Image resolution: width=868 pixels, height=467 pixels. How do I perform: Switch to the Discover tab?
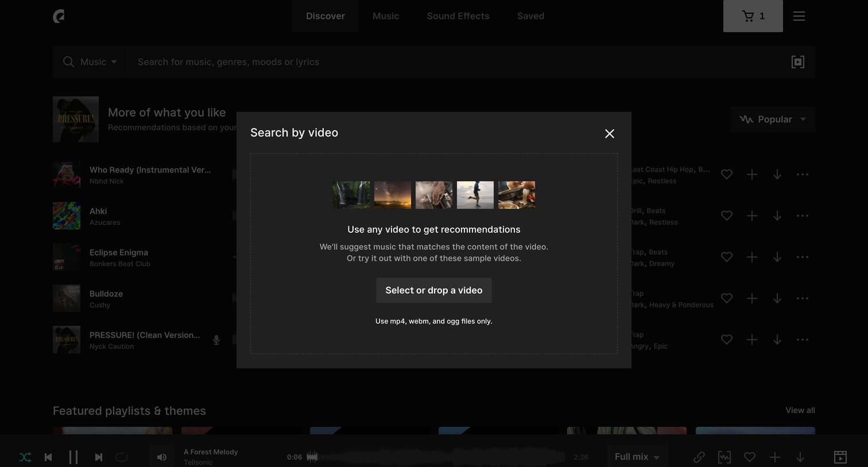point(325,16)
